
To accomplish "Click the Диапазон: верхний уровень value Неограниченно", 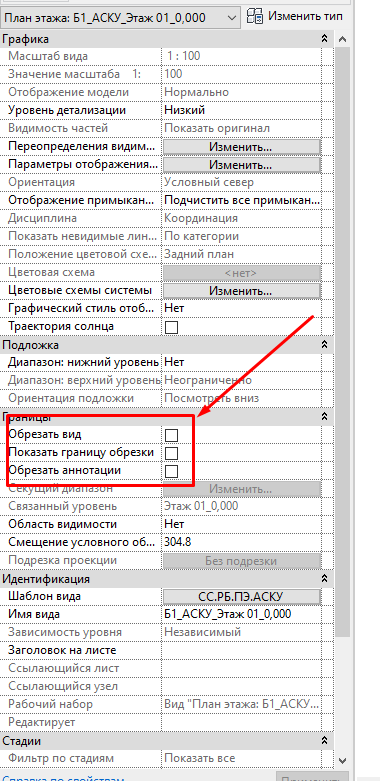I will [x=242, y=380].
